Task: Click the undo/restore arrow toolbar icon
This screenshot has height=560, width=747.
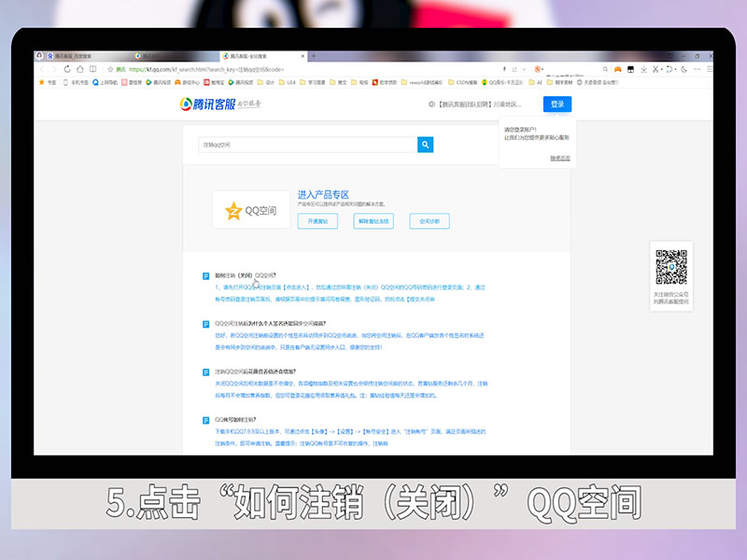Action: [x=669, y=69]
